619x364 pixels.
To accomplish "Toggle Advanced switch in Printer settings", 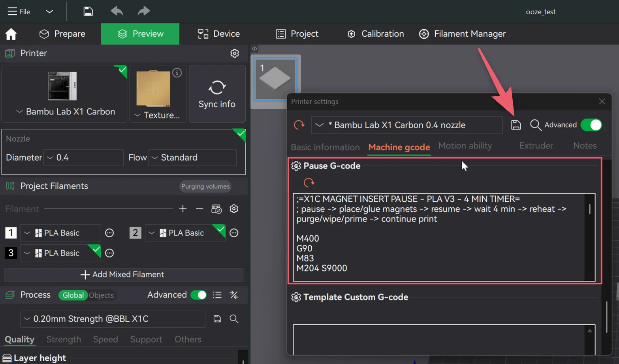I will [x=591, y=125].
